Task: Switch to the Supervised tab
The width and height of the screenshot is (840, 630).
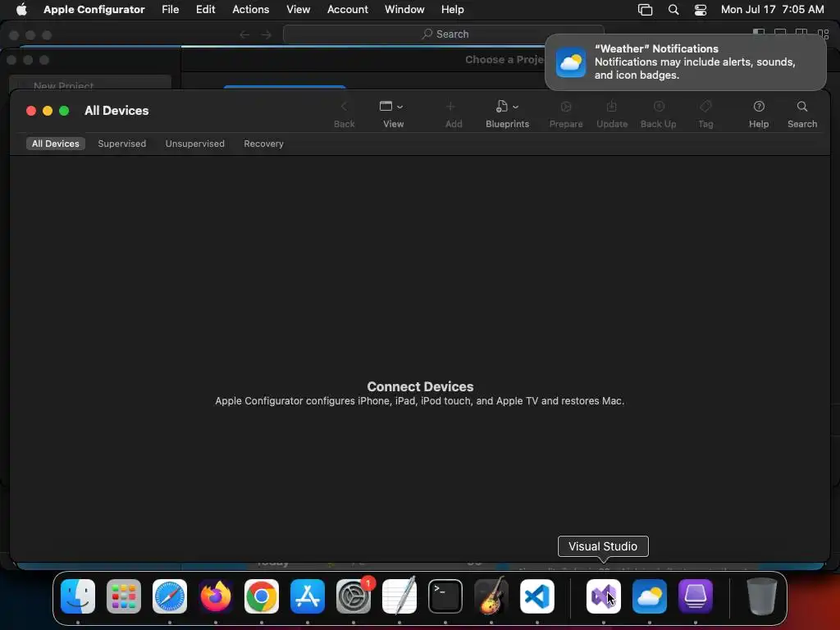Action: (x=121, y=144)
